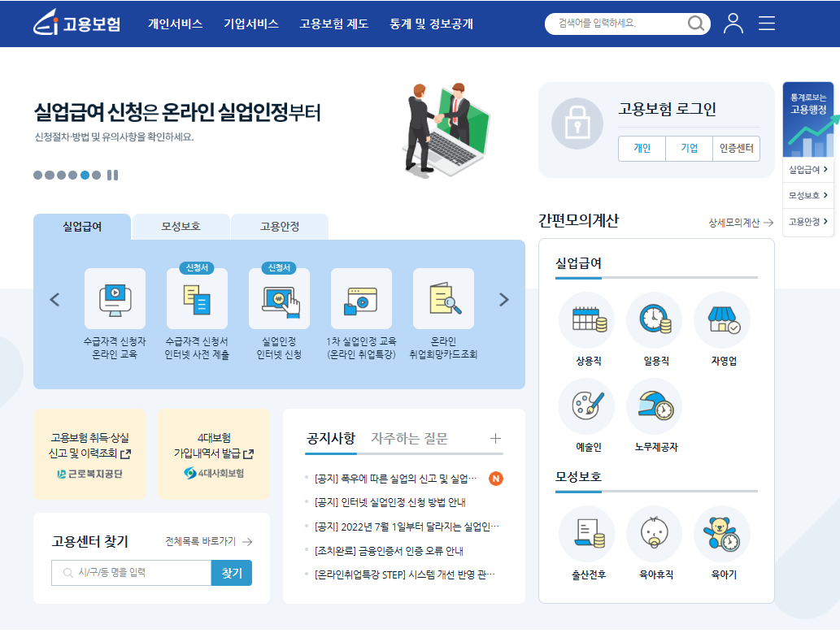Screen dimensions: 840x633
Task: Click the 기업 login button
Action: point(689,149)
